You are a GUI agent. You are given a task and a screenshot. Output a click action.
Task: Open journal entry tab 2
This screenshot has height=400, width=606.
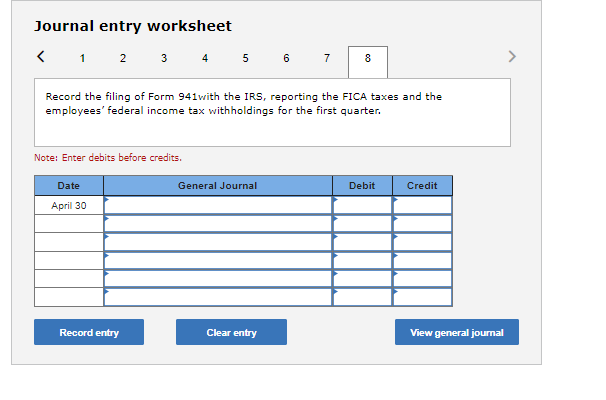tap(123, 58)
